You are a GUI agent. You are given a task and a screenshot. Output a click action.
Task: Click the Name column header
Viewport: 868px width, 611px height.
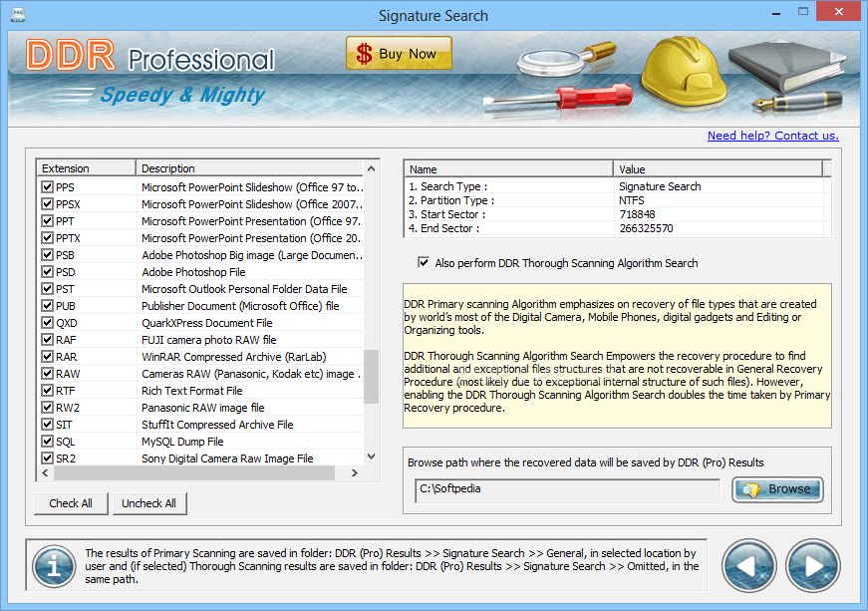(x=508, y=169)
